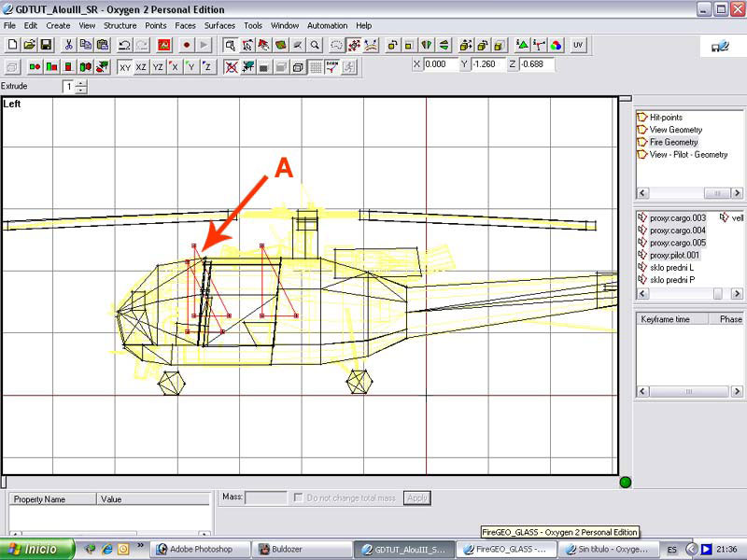The width and height of the screenshot is (747, 560).
Task: Select Fire Geometry in LOD list
Action: pyautogui.click(x=673, y=142)
